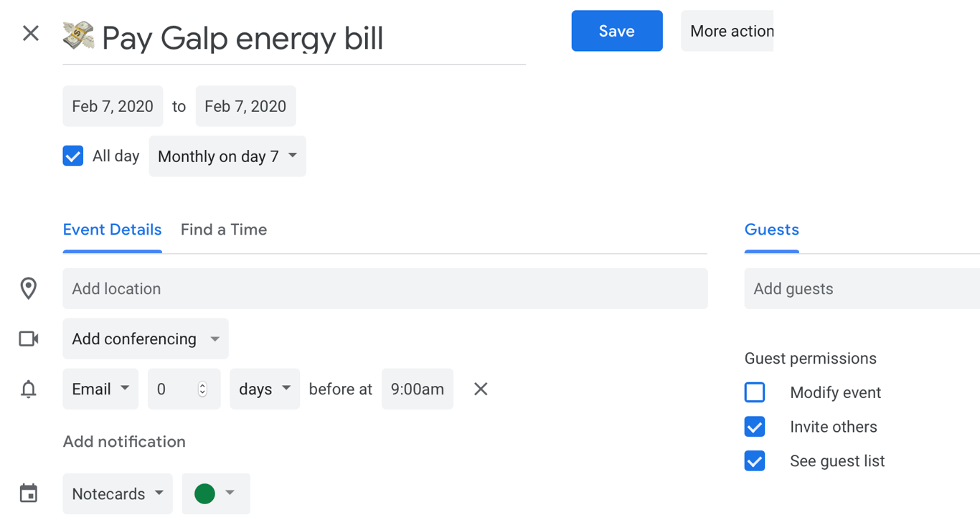
Task: Click the video camera conferencing icon
Action: pos(29,339)
